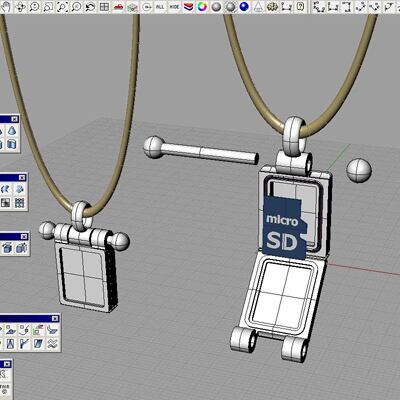Select the Dimension tool icon
This screenshot has height=400, width=400.
pyautogui.click(x=286, y=6)
